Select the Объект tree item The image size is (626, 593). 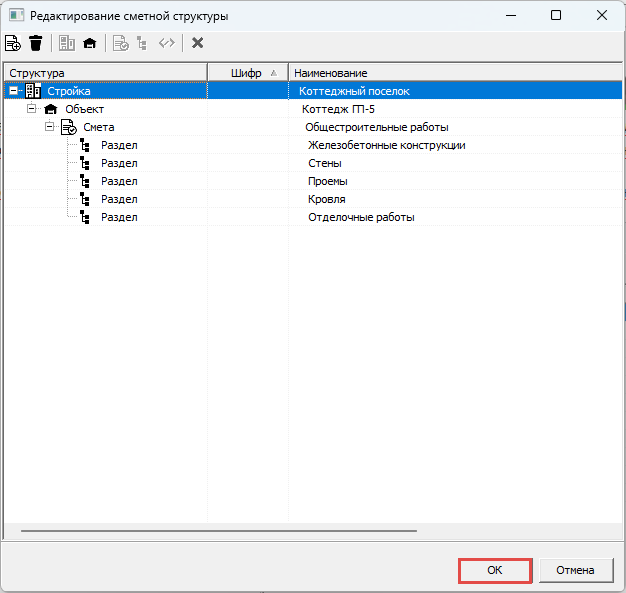point(85,109)
